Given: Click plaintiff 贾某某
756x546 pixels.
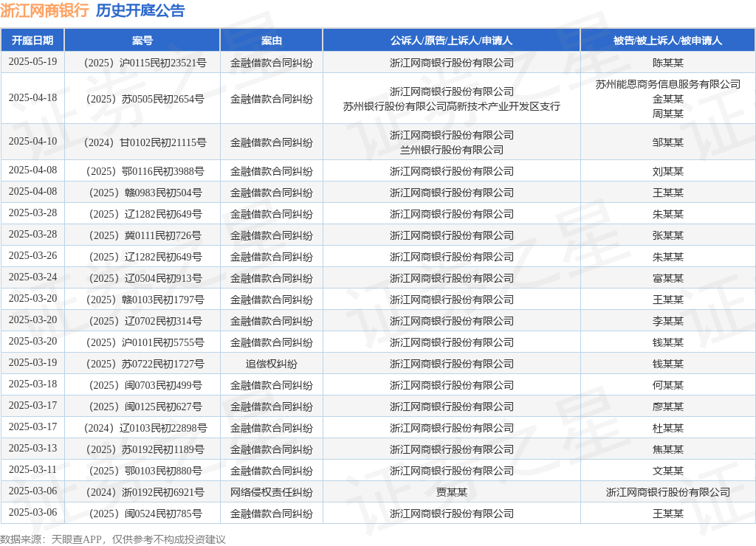Looking at the screenshot, I should 451,493.
